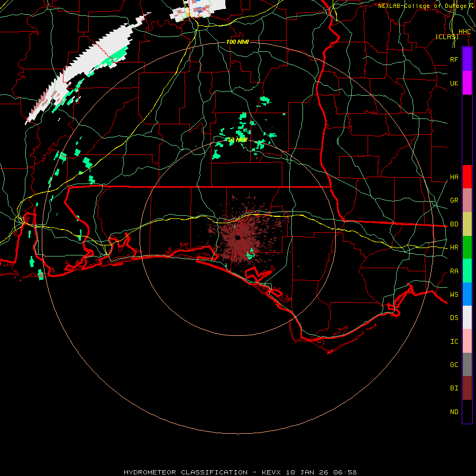Click the BD yellow color swatch

coord(467,224)
